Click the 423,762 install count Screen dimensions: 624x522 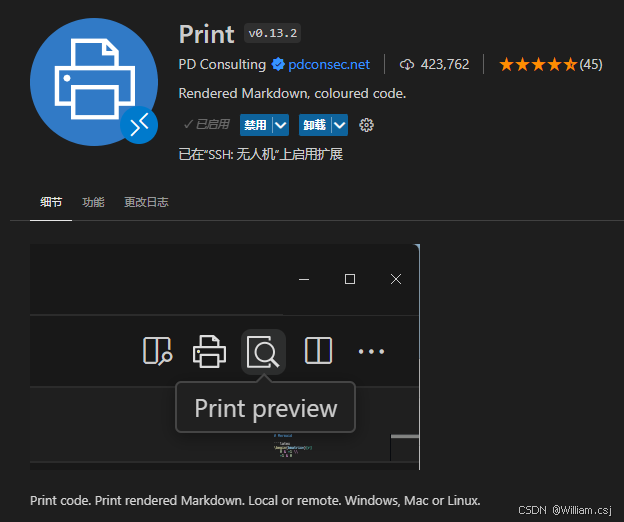tap(445, 64)
